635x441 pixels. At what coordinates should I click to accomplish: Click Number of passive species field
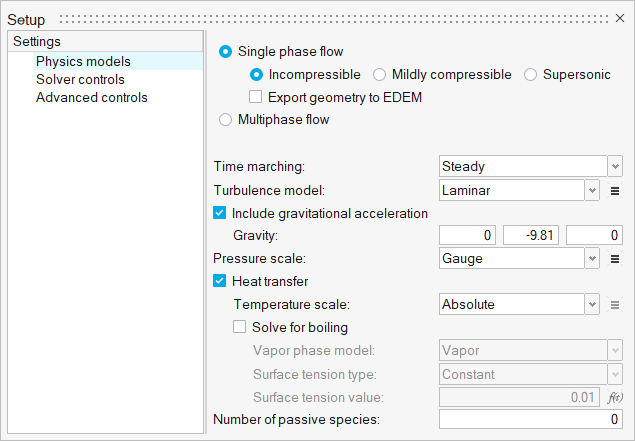[531, 419]
